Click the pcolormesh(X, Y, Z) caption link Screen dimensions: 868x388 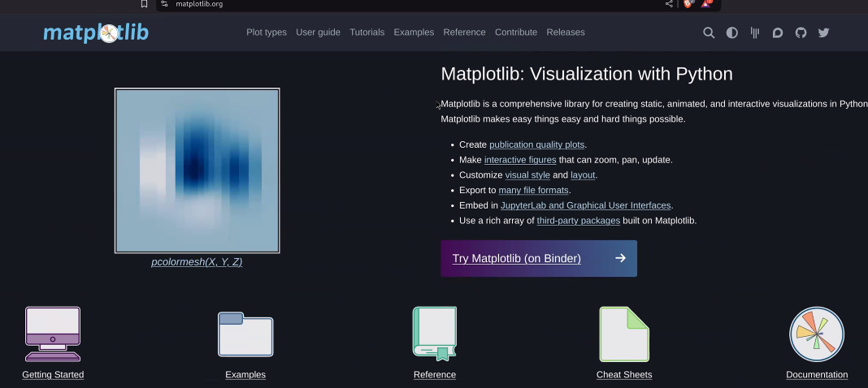197,262
